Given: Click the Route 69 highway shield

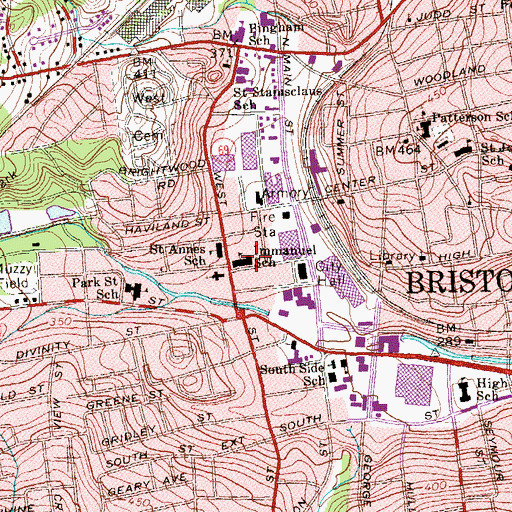Looking at the screenshot, I should coord(223,149).
